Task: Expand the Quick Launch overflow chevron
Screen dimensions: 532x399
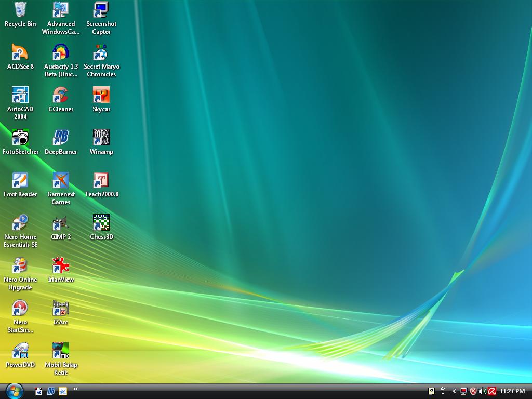Action: (x=75, y=388)
